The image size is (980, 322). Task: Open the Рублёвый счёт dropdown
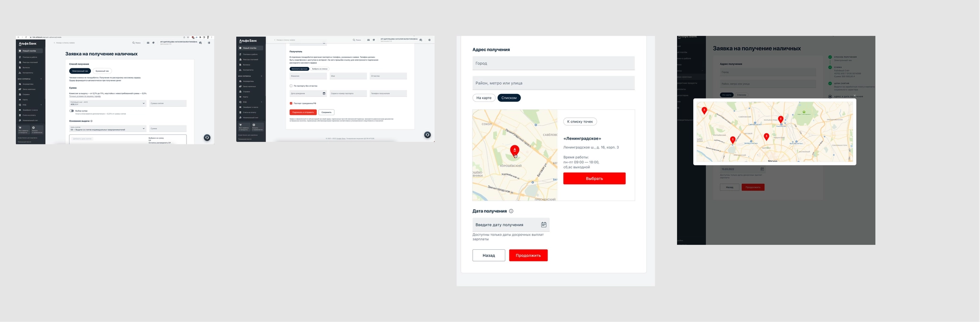108,103
